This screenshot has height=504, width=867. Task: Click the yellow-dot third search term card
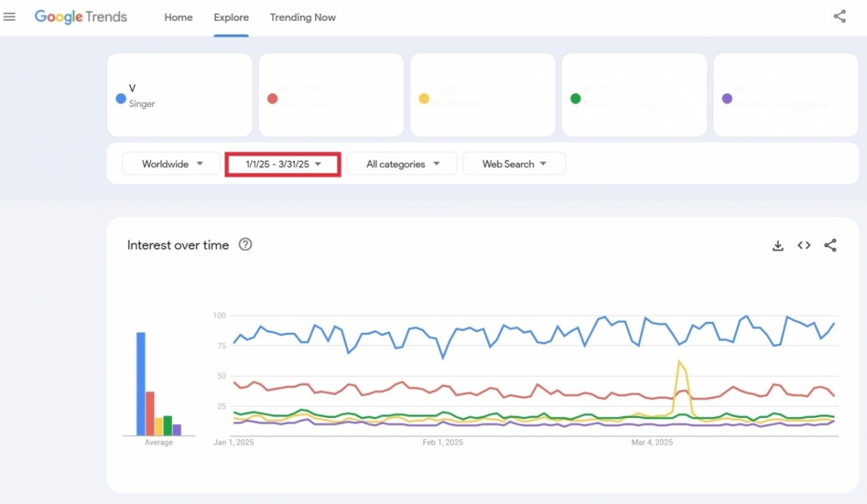coord(483,95)
